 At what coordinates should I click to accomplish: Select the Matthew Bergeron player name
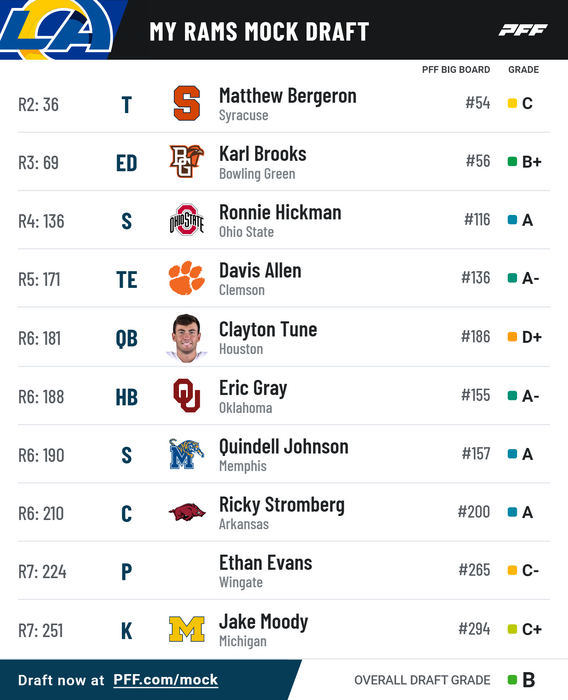click(x=288, y=96)
